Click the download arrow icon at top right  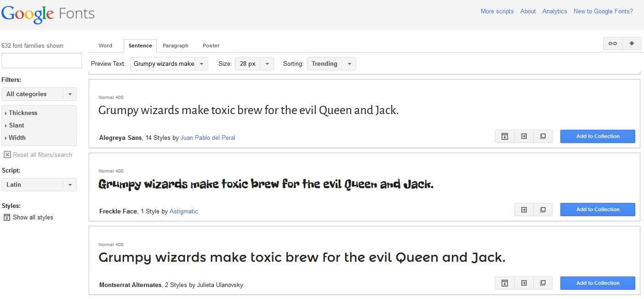click(x=632, y=43)
